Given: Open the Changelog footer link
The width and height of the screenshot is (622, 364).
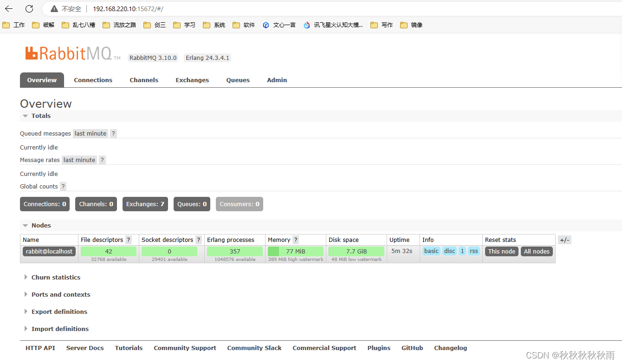Looking at the screenshot, I should [x=451, y=348].
